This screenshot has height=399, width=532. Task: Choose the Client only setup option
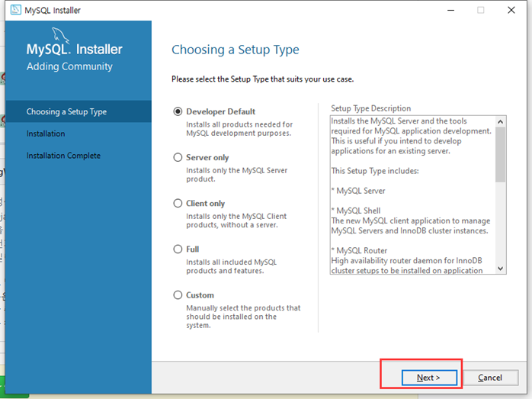tap(178, 203)
